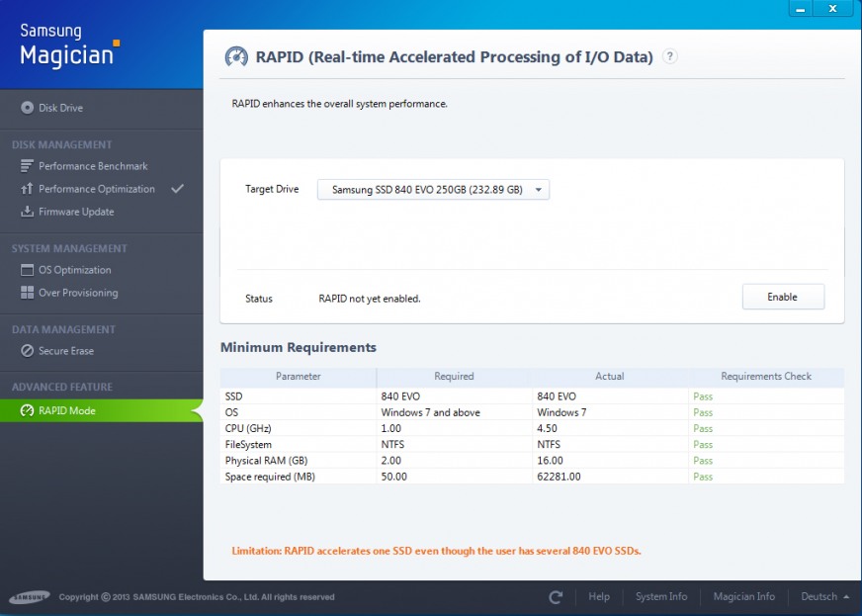Screen dimensions: 862x616
Task: Open the Target Drive dropdown
Action: pyautogui.click(x=433, y=189)
